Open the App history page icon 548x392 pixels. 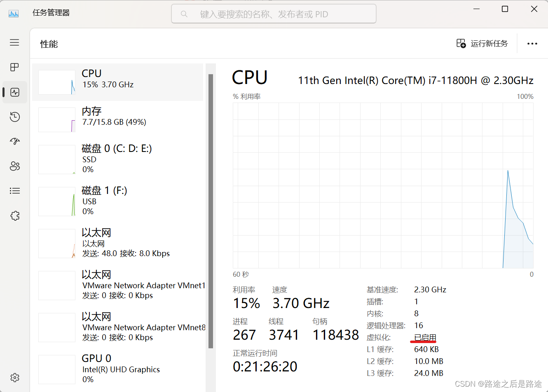[x=15, y=117]
